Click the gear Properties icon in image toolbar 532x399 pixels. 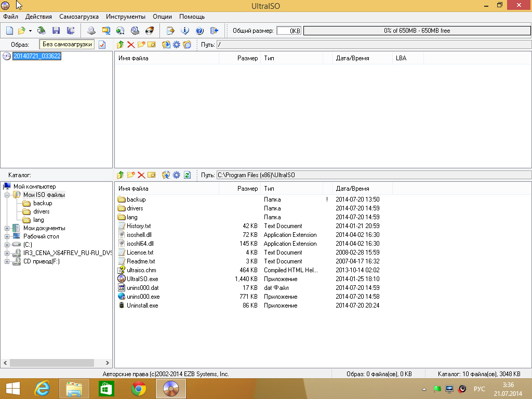click(x=177, y=45)
